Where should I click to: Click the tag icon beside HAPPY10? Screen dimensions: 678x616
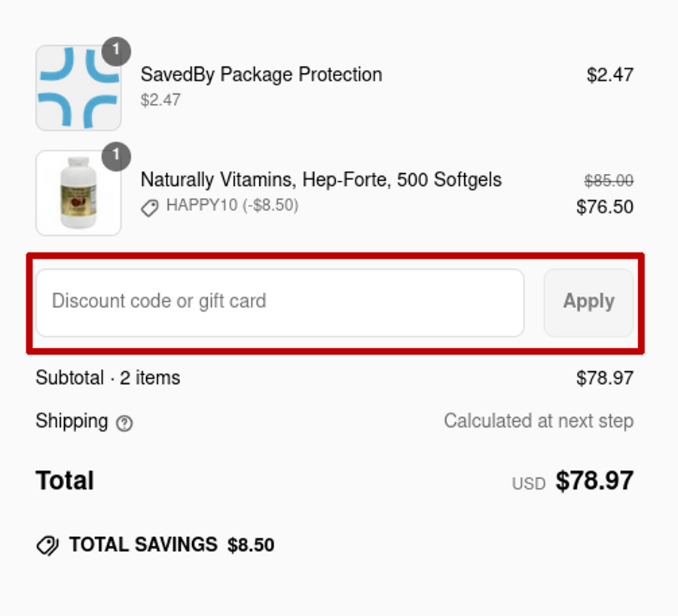[x=150, y=208]
